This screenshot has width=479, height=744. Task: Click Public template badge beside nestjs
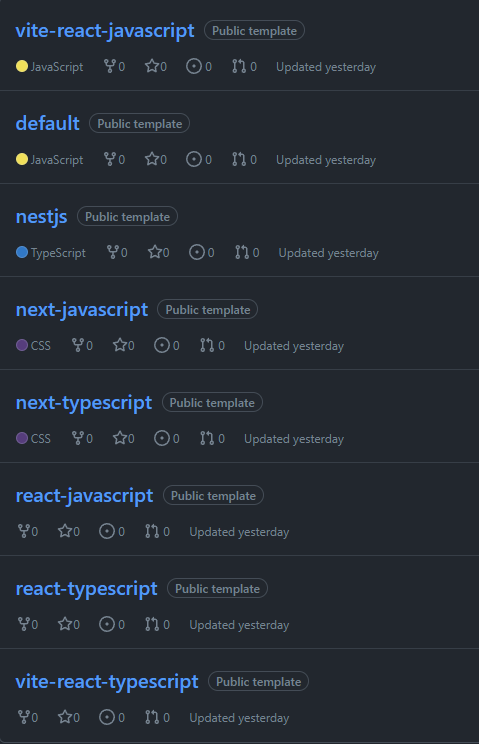coord(127,216)
